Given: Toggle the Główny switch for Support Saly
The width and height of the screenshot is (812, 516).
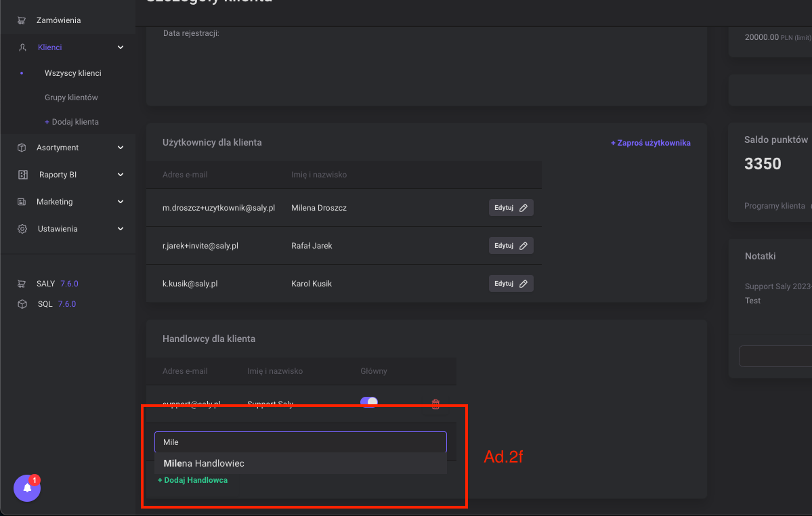Looking at the screenshot, I should (369, 402).
